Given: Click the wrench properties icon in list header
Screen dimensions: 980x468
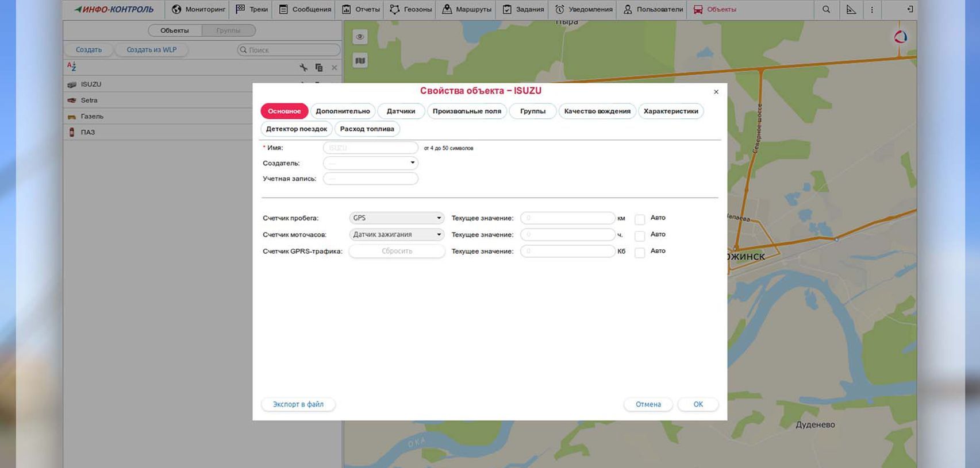Looking at the screenshot, I should (x=303, y=67).
